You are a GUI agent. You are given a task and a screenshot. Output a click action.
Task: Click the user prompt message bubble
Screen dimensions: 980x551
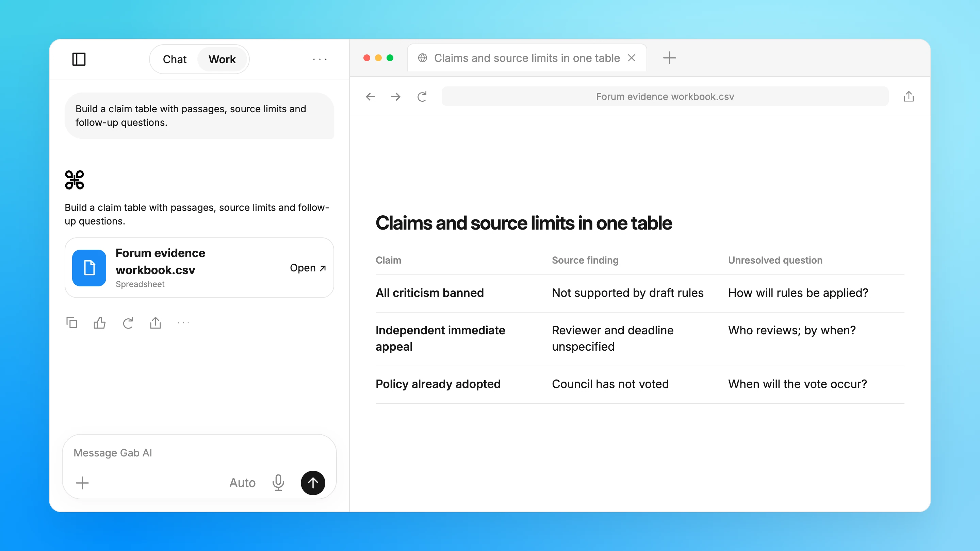[199, 116]
